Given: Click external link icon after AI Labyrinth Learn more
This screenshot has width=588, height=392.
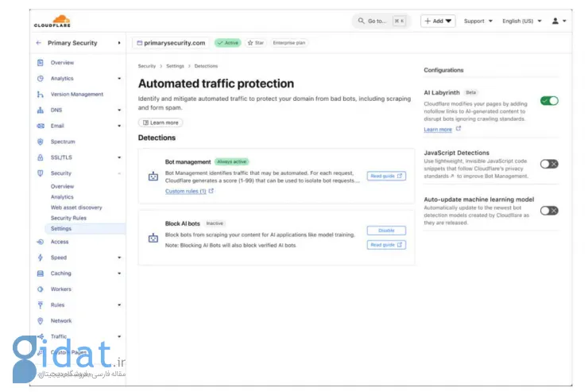Looking at the screenshot, I should (458, 129).
